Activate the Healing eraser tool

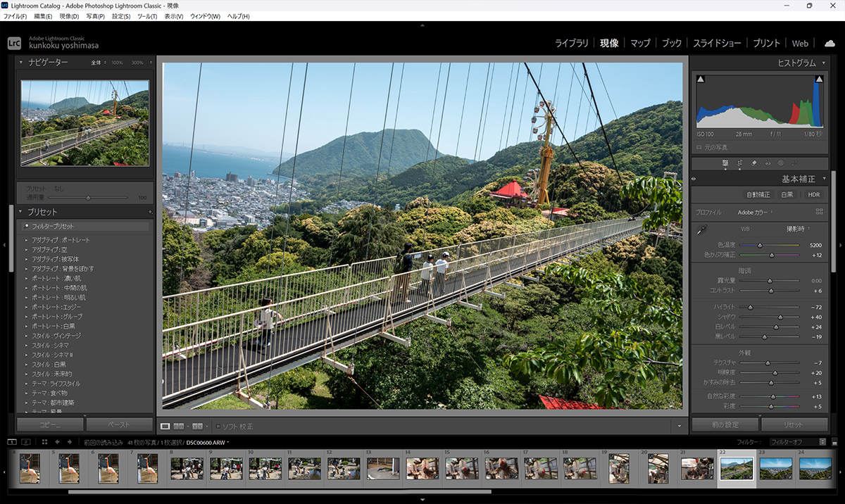(x=753, y=163)
